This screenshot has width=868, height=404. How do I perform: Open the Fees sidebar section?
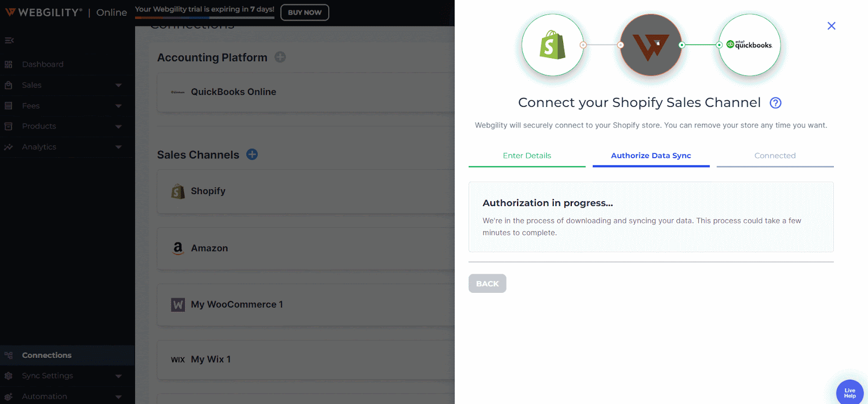click(x=31, y=106)
